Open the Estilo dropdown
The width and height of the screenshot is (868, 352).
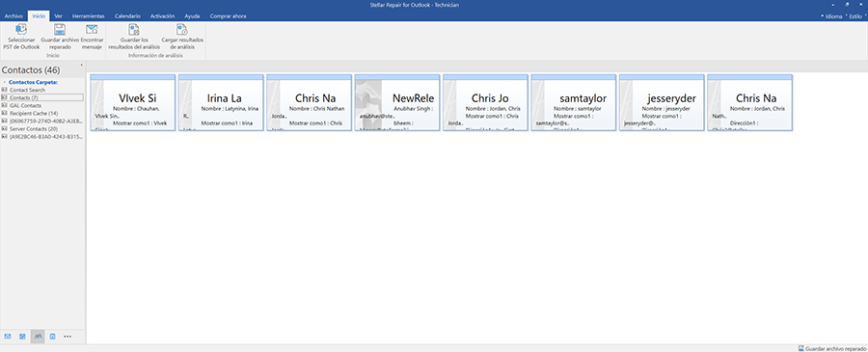click(855, 16)
